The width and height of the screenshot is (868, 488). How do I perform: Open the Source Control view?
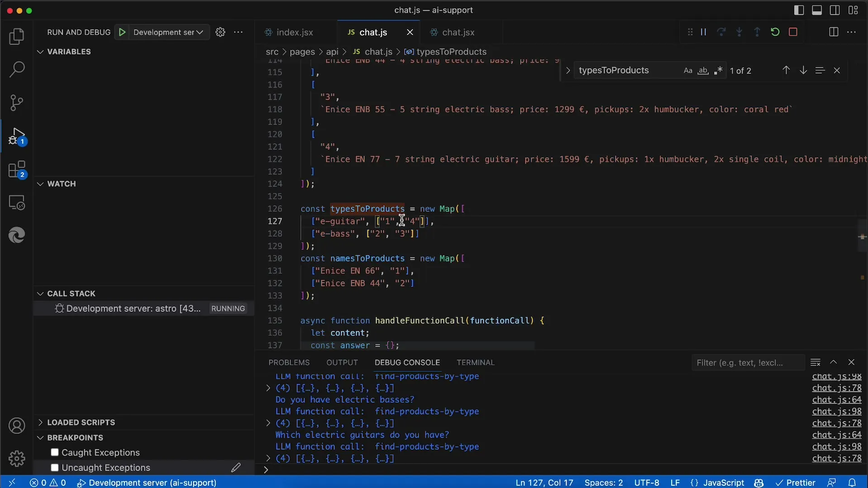tap(17, 103)
